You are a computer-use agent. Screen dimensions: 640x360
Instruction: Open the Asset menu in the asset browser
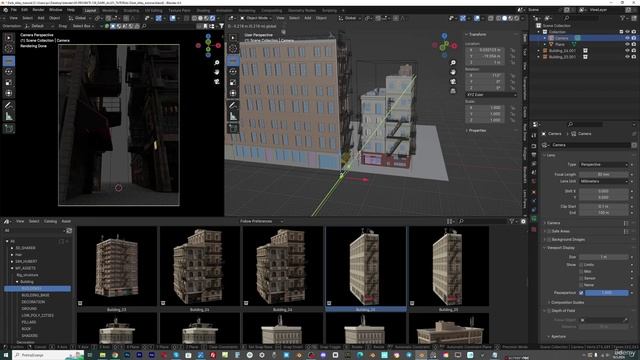click(x=66, y=221)
